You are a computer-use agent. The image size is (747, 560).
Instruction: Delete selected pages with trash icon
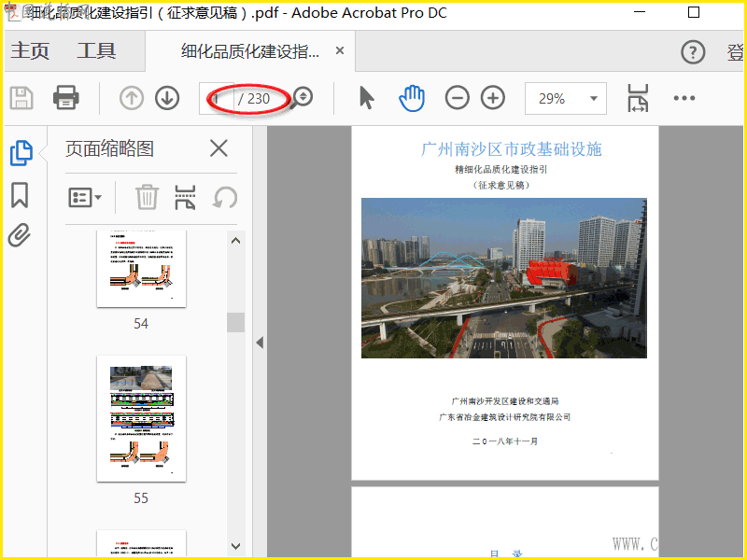147,197
